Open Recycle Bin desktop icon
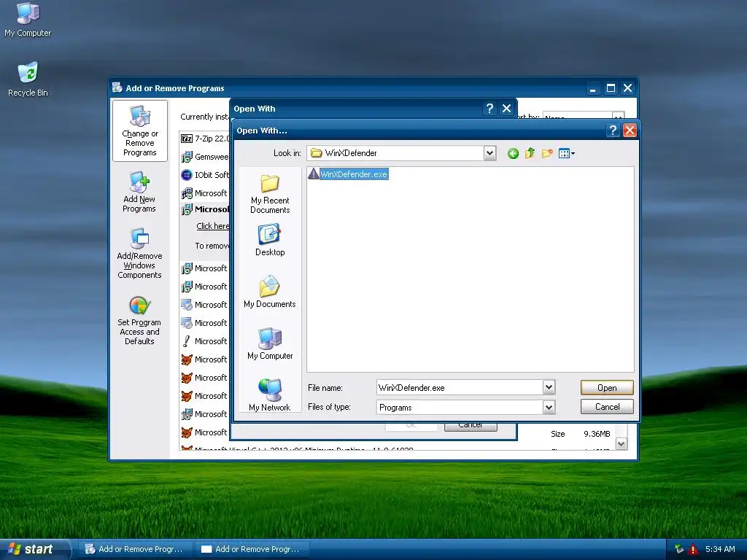The image size is (747, 560). tap(28, 79)
